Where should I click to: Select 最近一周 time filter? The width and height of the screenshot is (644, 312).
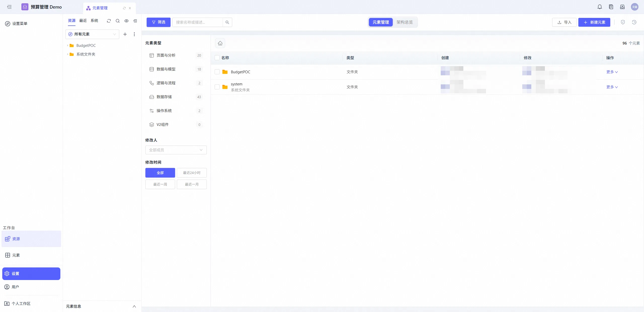click(160, 184)
